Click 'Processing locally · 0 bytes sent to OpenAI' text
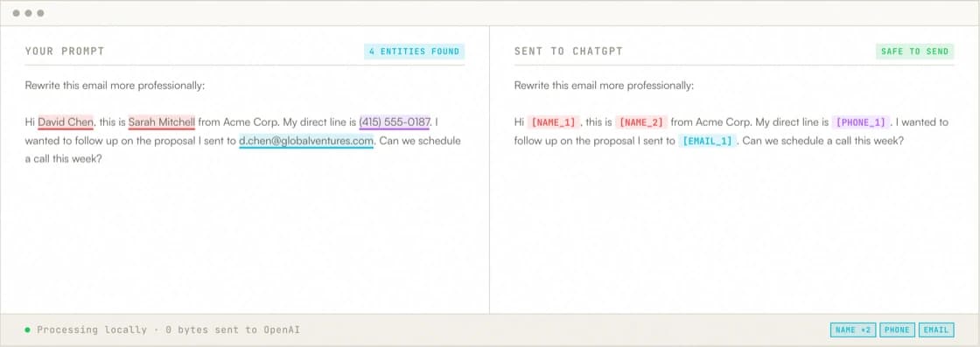 (x=169, y=330)
